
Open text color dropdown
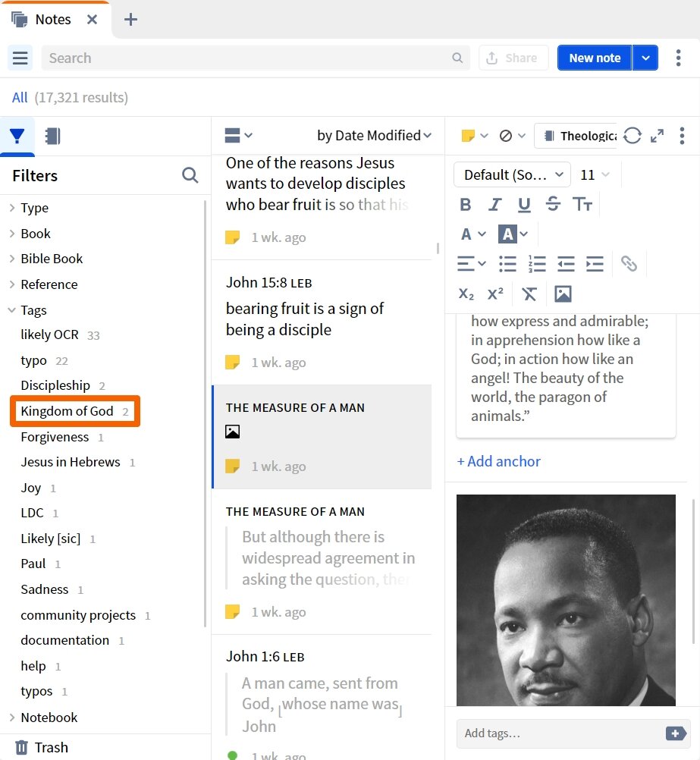click(x=472, y=234)
